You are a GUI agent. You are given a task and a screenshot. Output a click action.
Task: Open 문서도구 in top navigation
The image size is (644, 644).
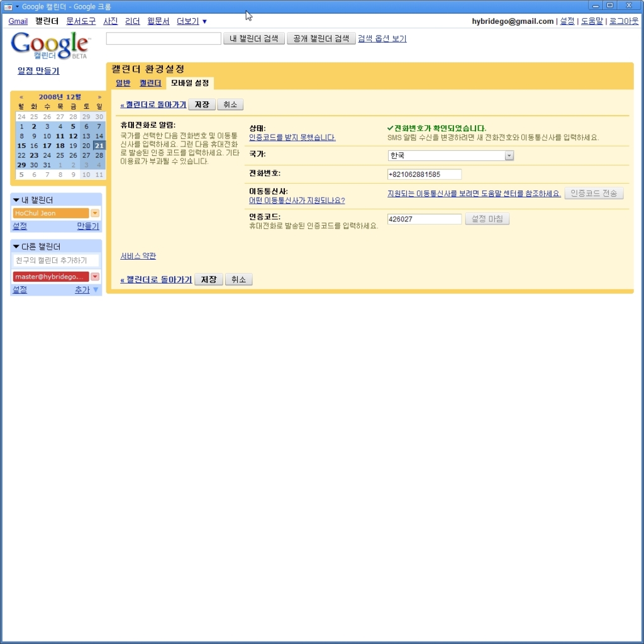click(x=81, y=21)
